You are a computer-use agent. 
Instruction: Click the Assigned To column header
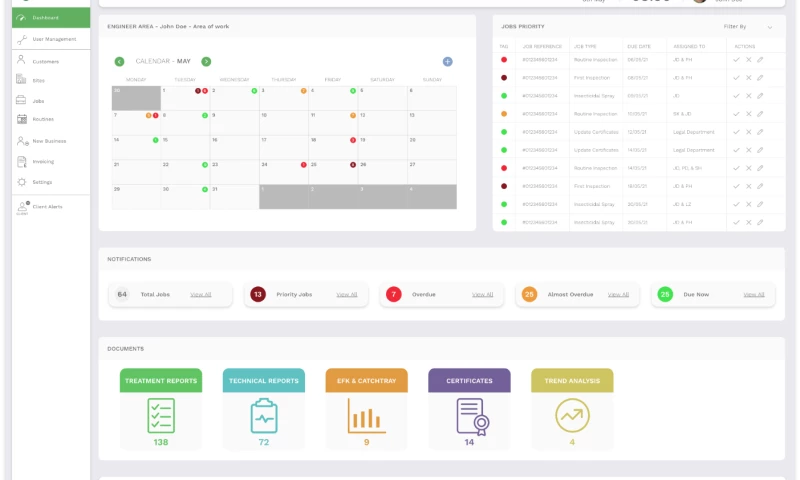(689, 46)
